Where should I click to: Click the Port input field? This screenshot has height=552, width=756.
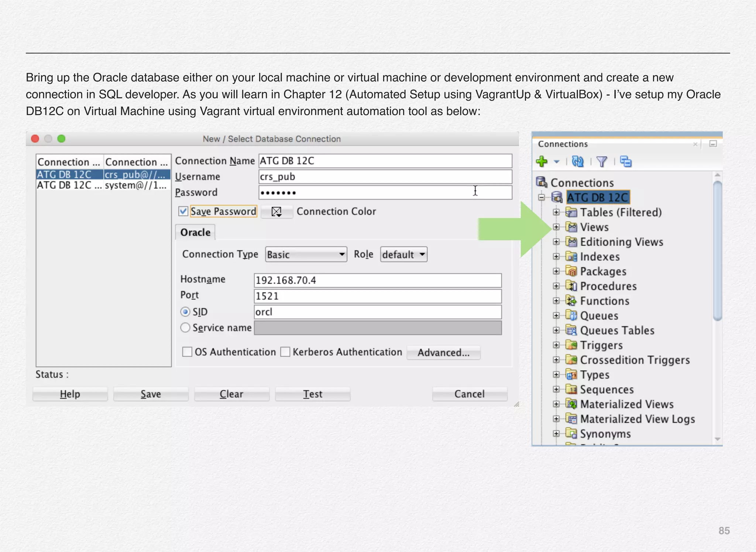pyautogui.click(x=378, y=296)
